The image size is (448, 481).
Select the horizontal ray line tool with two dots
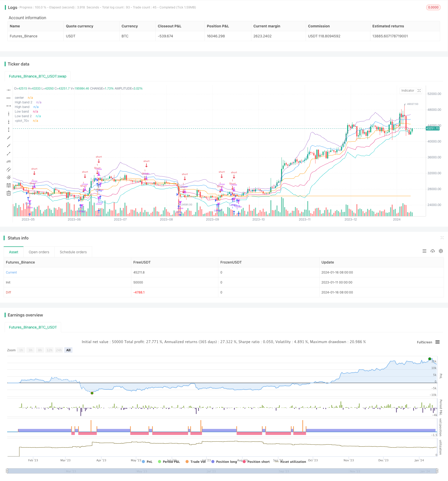click(9, 98)
